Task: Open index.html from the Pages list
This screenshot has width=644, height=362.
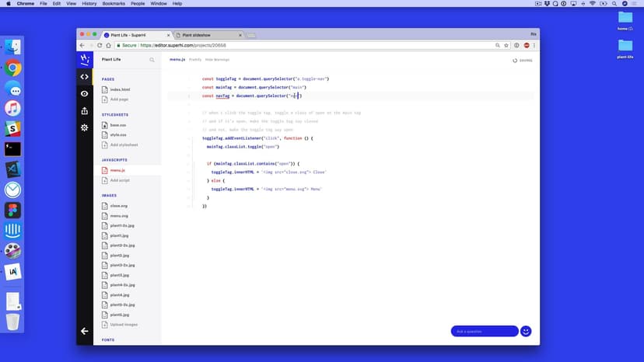Action: pyautogui.click(x=120, y=89)
